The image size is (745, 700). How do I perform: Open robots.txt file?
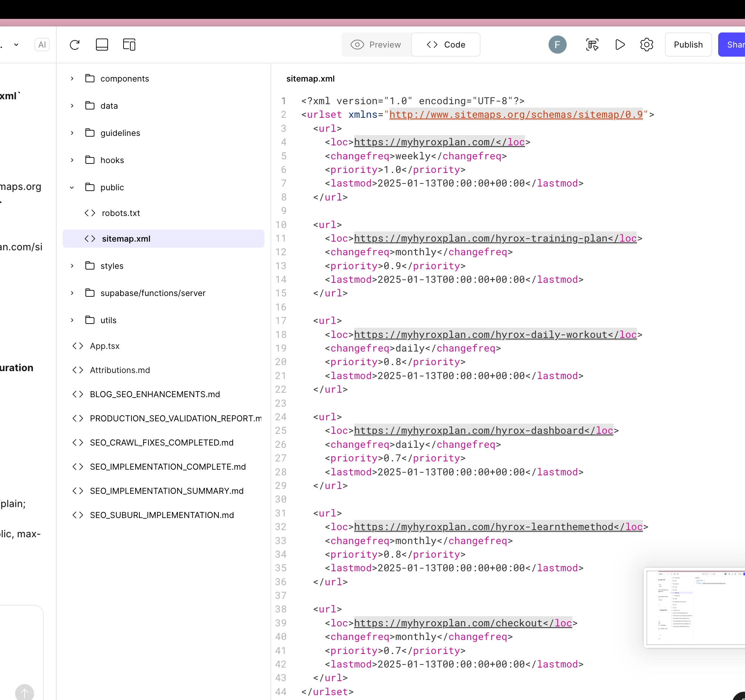click(x=121, y=213)
